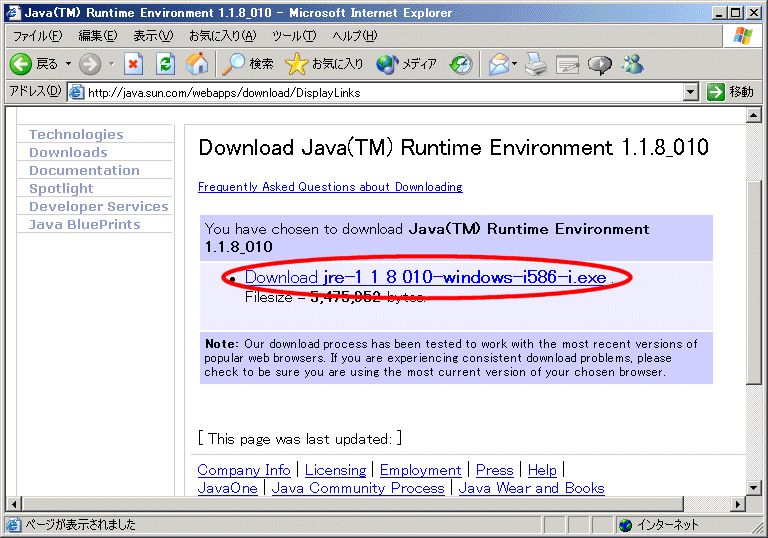Click vertical scrollbar up arrow
The image size is (768, 538).
(x=753, y=116)
